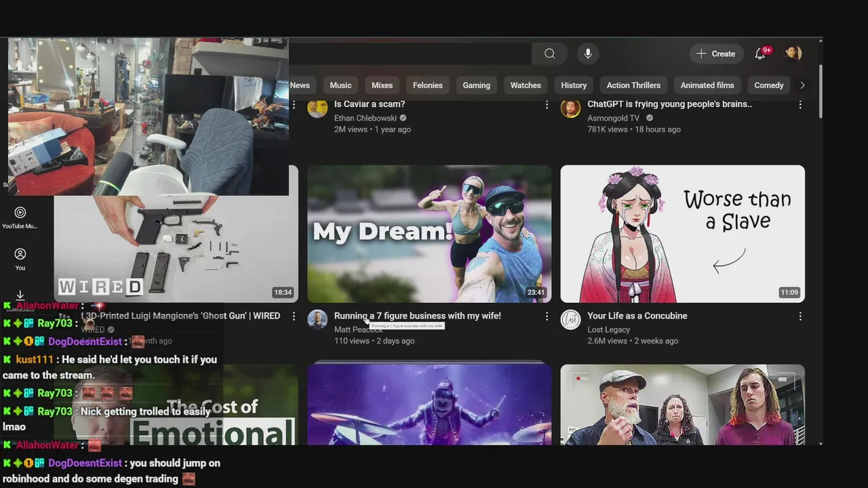Screen dimensions: 868x488
Task: Open Asmongold TV channel link
Action: pos(614,118)
